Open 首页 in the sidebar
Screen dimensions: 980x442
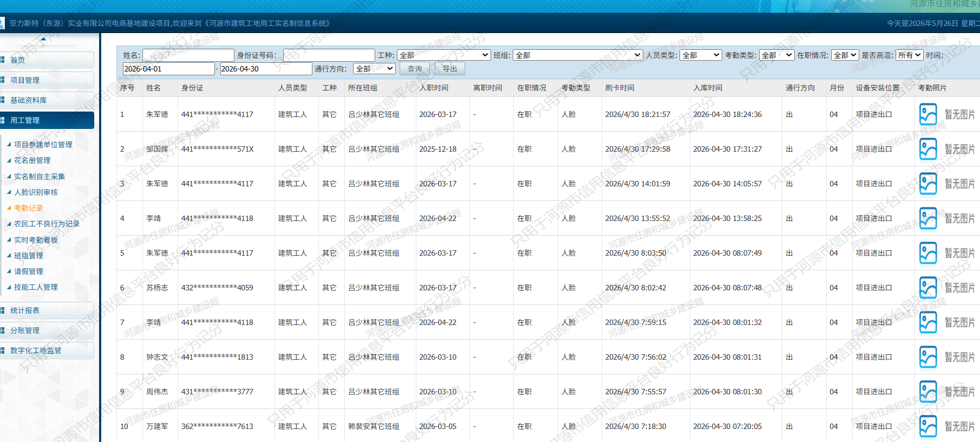tap(47, 60)
